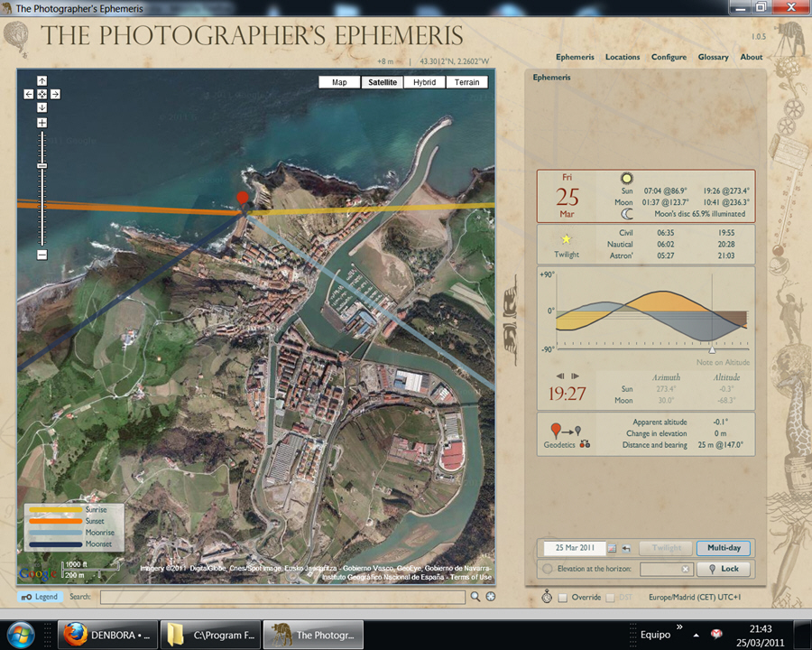Step time backward with the left arrow
This screenshot has width=812, height=650.
[560, 376]
